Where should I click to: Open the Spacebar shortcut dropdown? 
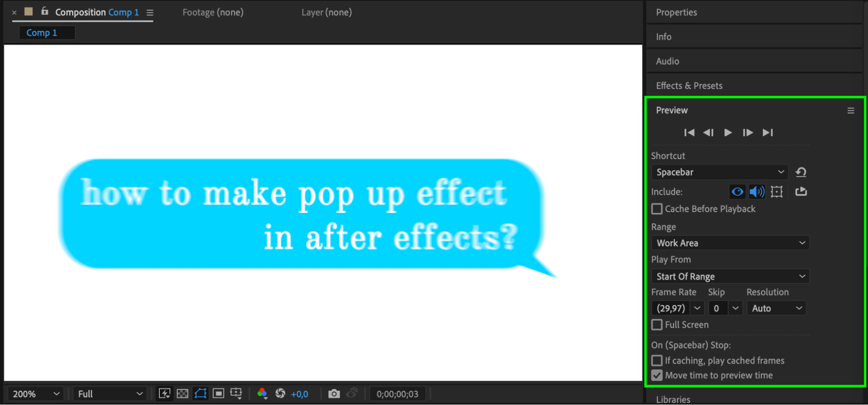click(719, 172)
